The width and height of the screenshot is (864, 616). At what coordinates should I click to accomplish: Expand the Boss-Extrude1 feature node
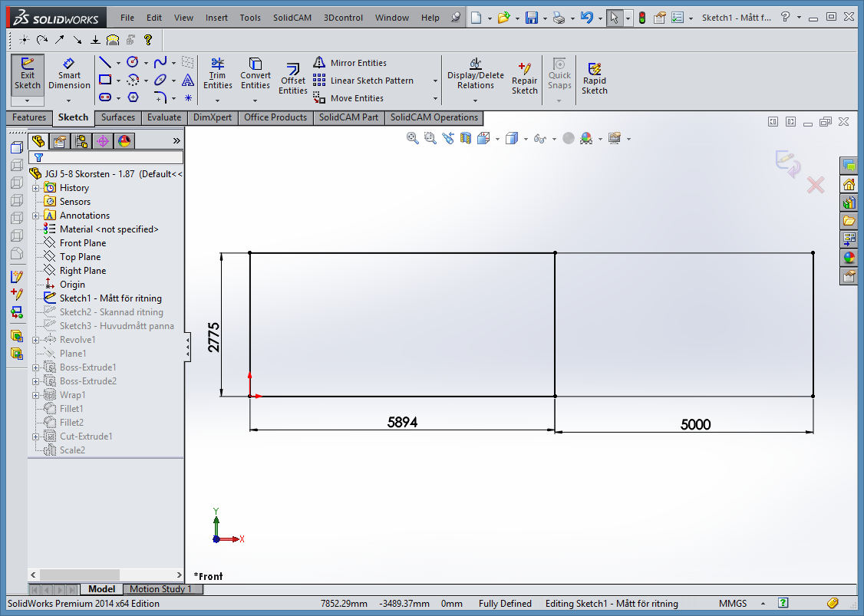(x=36, y=367)
